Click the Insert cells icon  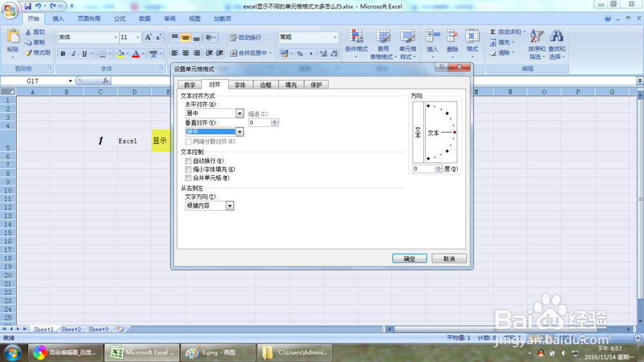point(433,36)
